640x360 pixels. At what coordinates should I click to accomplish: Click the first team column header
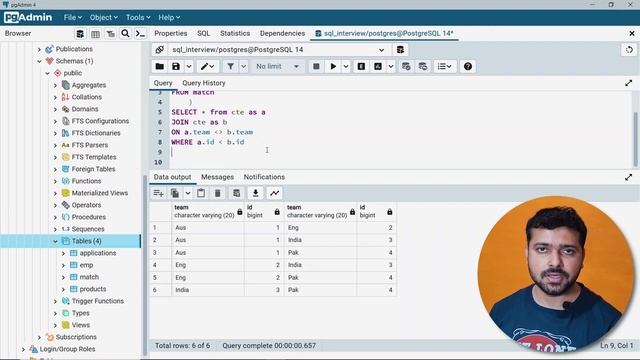click(x=208, y=211)
